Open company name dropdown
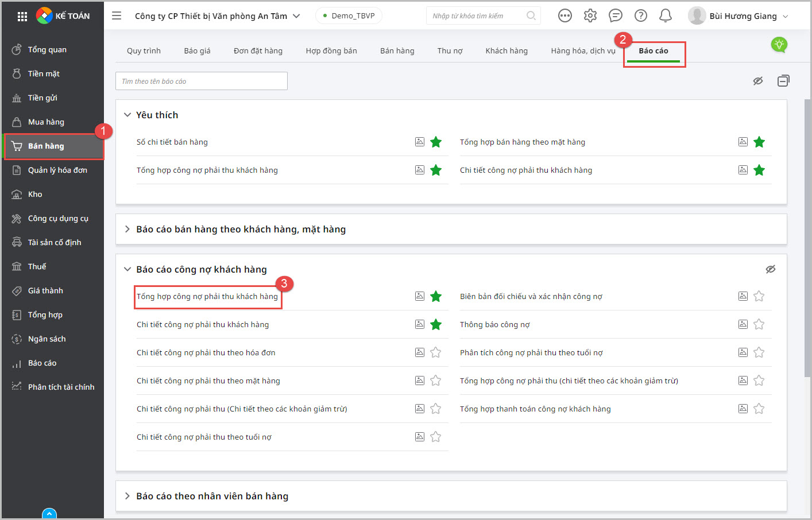The image size is (812, 520). pos(218,16)
